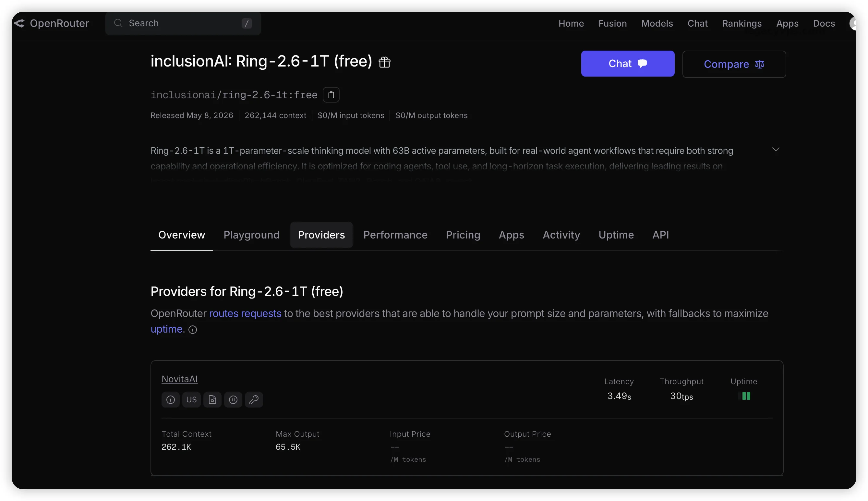Click the OpenRouter logo icon

19,23
